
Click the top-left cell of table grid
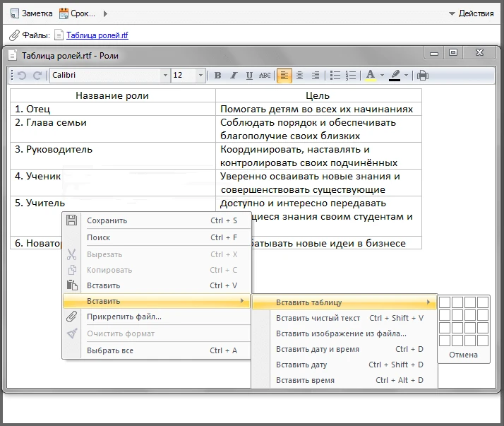(x=445, y=302)
